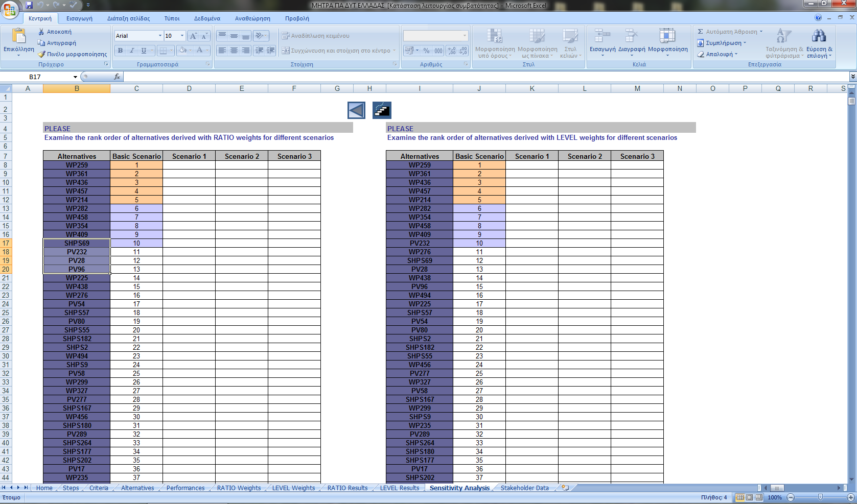Toggle italic formatting

(132, 50)
